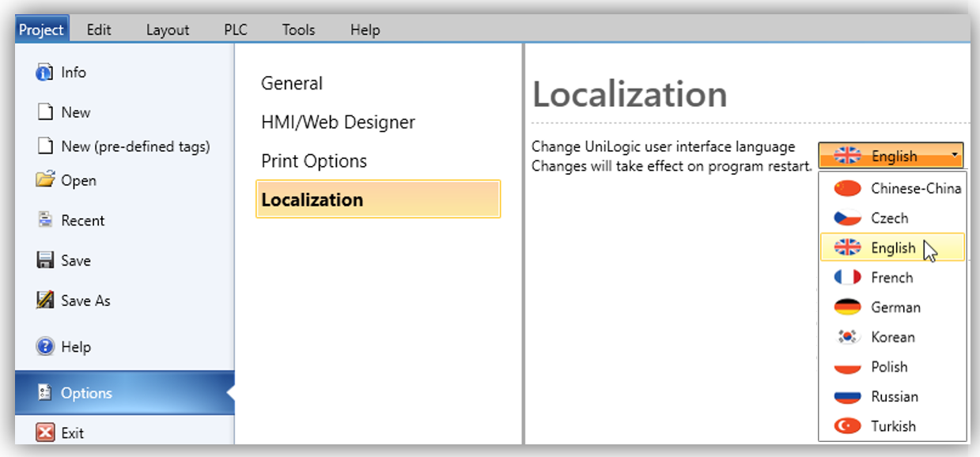
Task: Click the Options checklist icon
Action: pyautogui.click(x=45, y=393)
